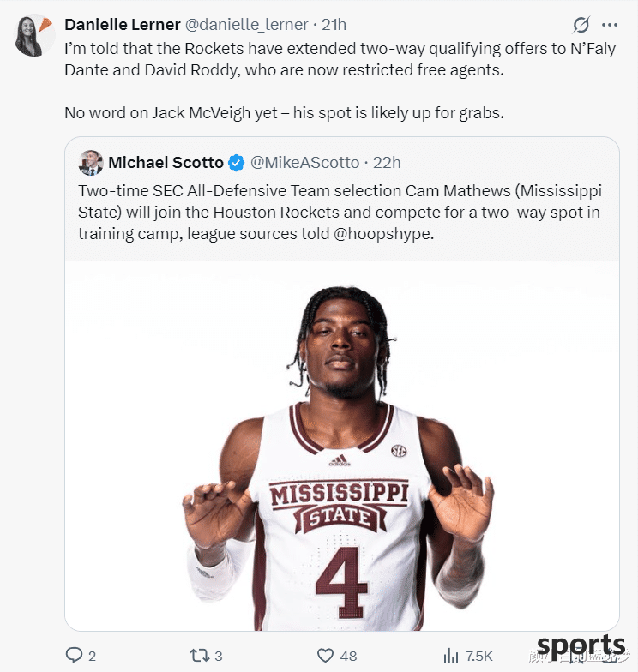Screen dimensions: 638x672
Task: Reply to the post via comment icon
Action: tap(74, 655)
